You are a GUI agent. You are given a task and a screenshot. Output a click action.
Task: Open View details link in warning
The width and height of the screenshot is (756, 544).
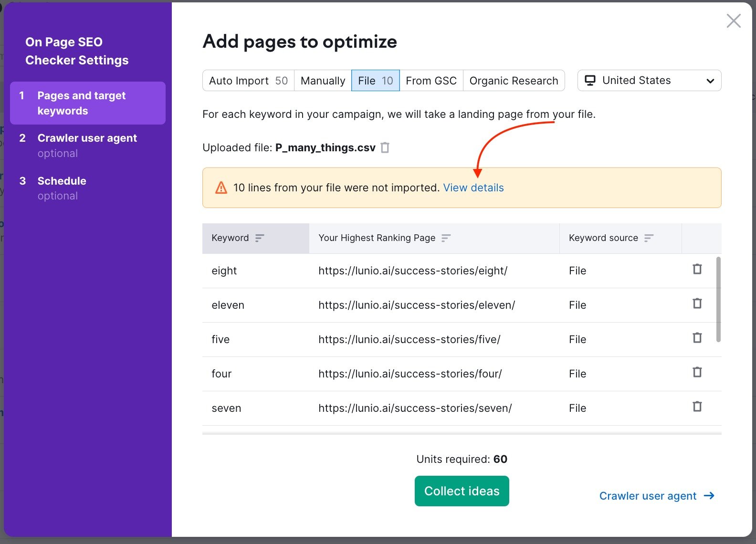pos(473,188)
